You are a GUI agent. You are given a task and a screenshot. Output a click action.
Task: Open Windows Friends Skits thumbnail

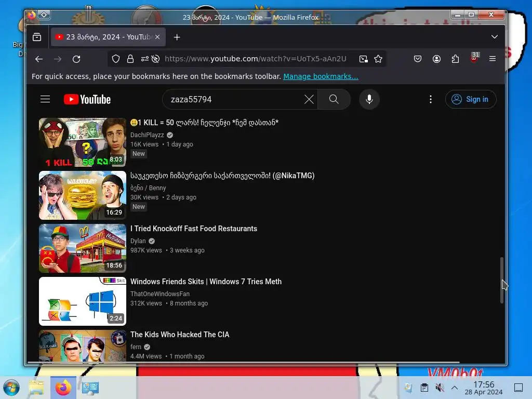click(83, 301)
